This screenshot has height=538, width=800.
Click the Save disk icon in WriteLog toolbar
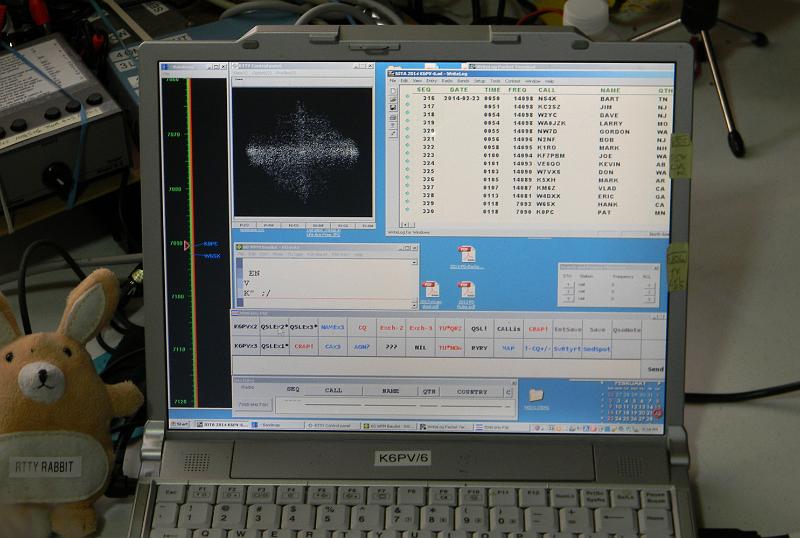point(393,108)
